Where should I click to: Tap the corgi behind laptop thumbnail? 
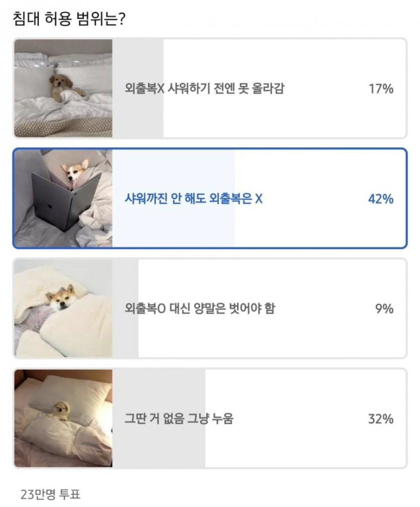pos(63,198)
